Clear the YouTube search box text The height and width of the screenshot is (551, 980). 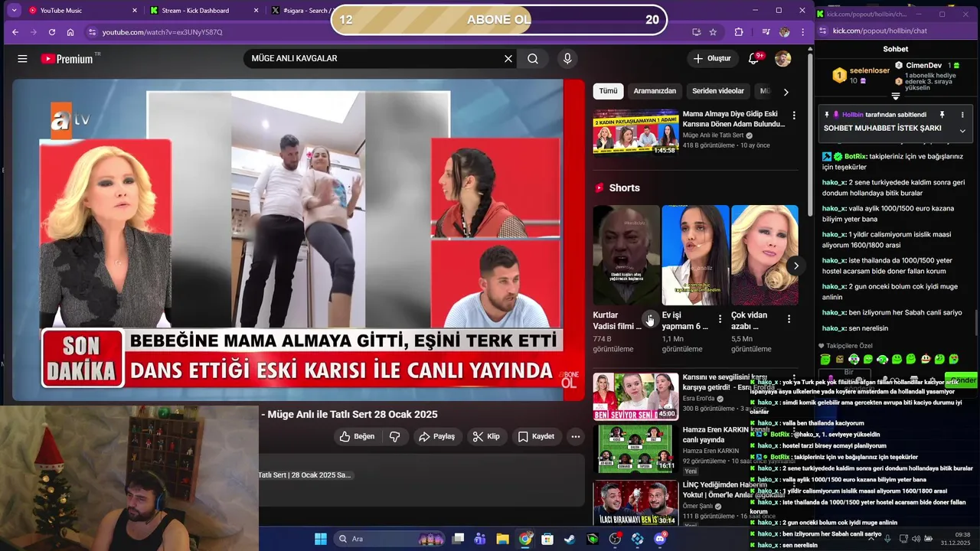pos(508,59)
